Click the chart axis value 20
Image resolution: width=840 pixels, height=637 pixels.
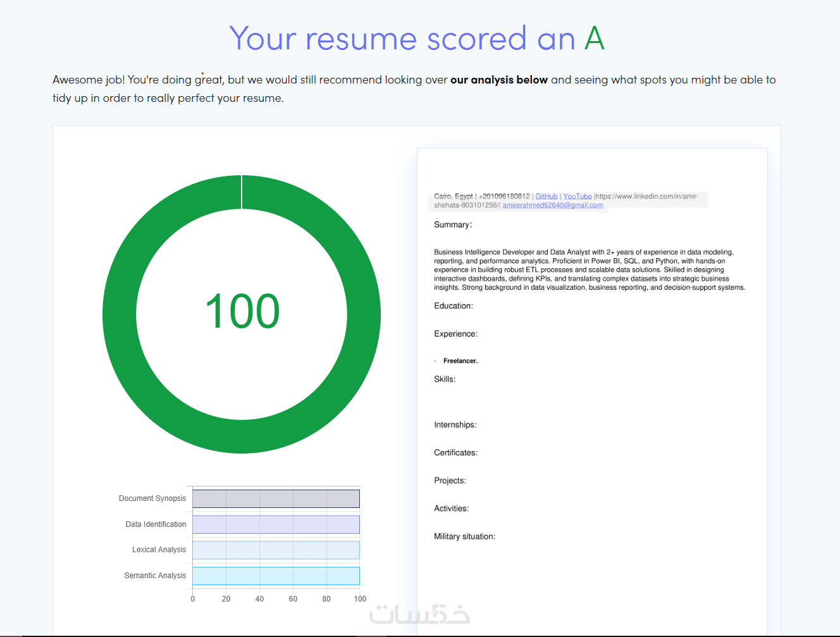pyautogui.click(x=226, y=599)
